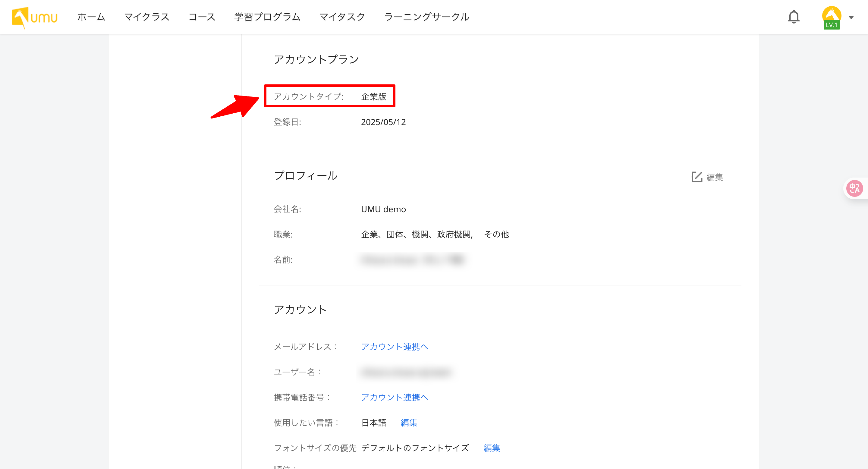Select 学習プログラム in top menu
Viewport: 868px width, 469px height.
click(x=267, y=17)
